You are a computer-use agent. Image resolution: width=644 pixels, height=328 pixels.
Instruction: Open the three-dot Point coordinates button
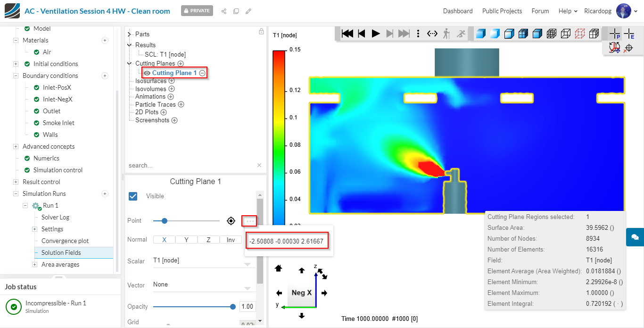(x=250, y=220)
